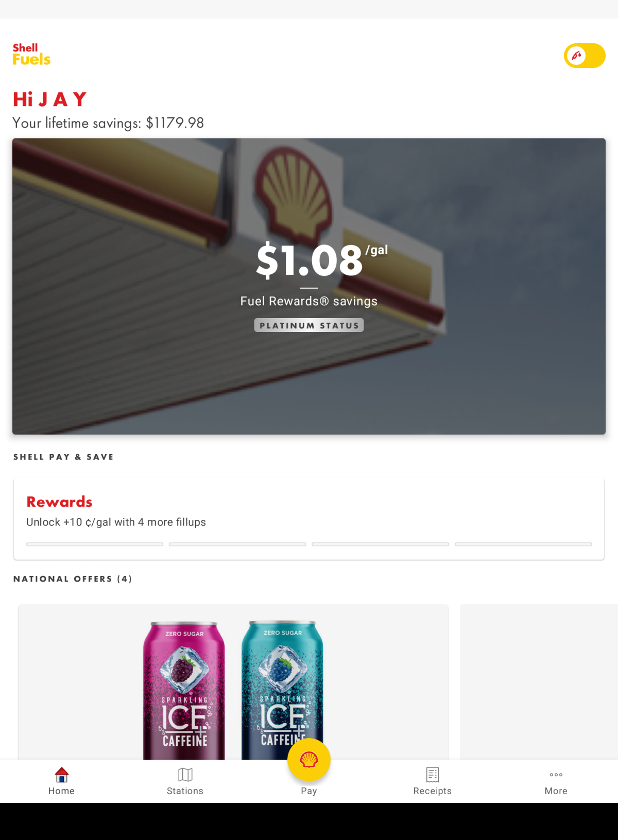Open the Home tab house icon
Image resolution: width=618 pixels, height=840 pixels.
click(62, 775)
